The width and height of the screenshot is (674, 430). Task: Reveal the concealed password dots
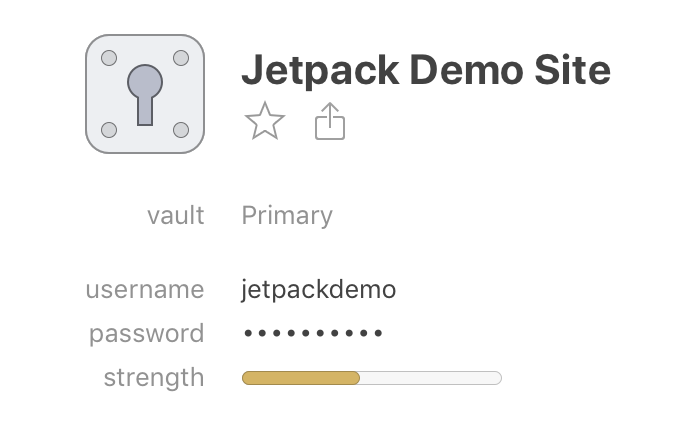tap(313, 334)
